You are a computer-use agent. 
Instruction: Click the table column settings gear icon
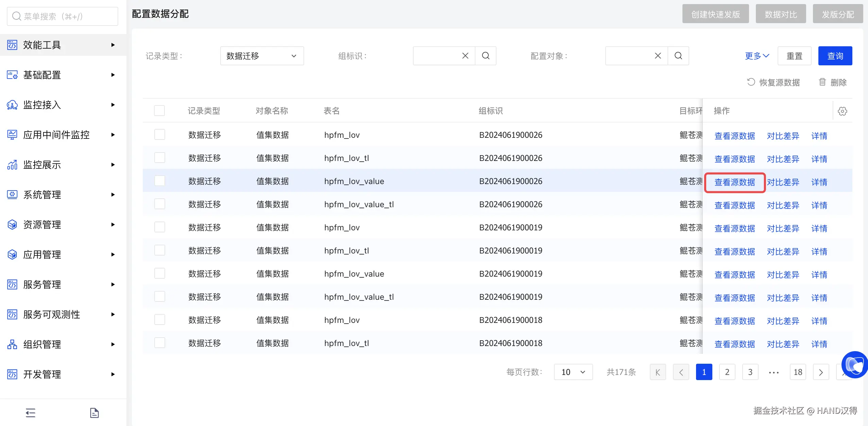coord(842,111)
